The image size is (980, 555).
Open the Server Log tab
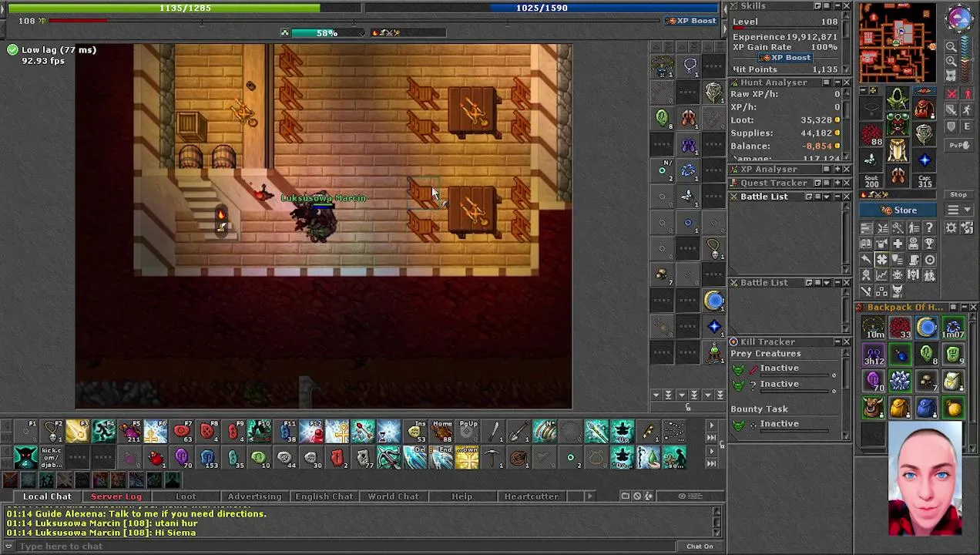point(116,496)
